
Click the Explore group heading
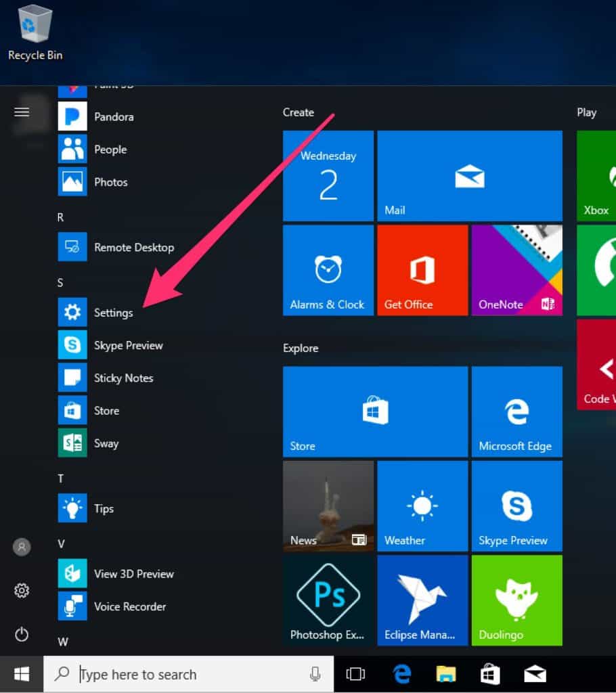[x=301, y=349]
